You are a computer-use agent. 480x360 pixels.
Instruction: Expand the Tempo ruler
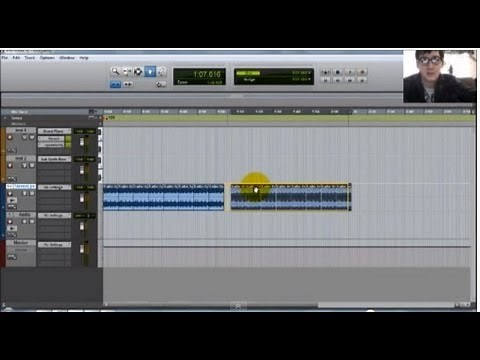[x=5, y=118]
